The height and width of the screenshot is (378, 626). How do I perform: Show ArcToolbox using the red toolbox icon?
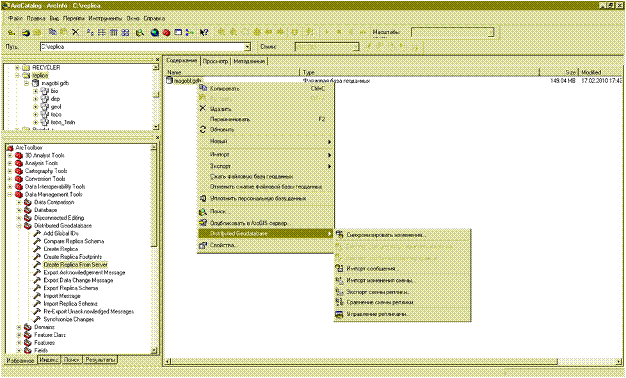click(x=166, y=33)
